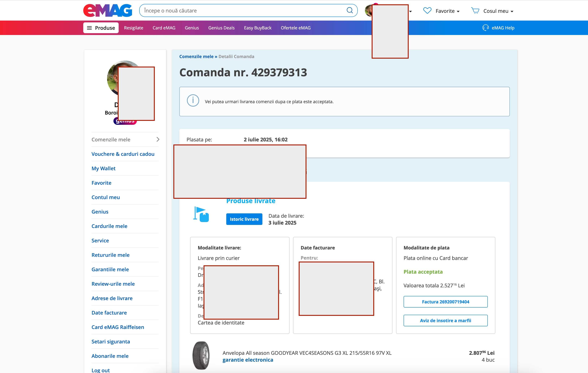Open Genius in top navigation bar
Viewport: 588px width, 373px height.
192,28
